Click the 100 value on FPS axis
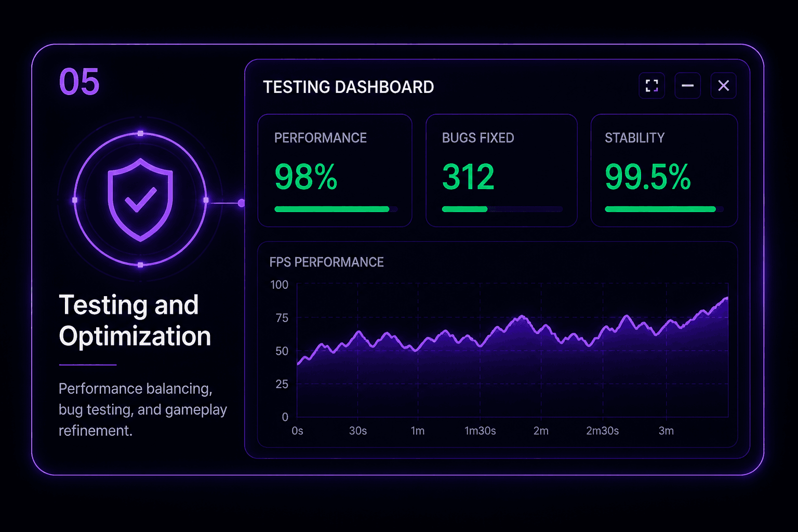The width and height of the screenshot is (798, 532). [280, 285]
